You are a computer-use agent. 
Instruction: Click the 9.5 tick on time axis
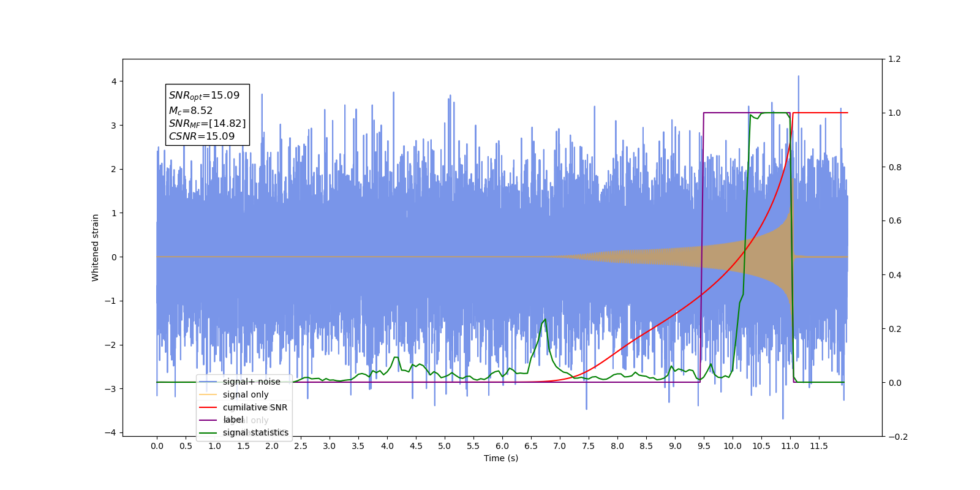tap(704, 446)
